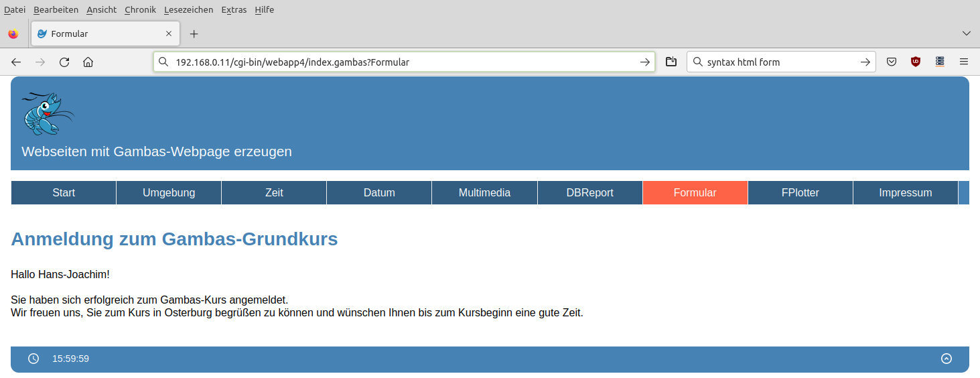980x378 pixels.
Task: Open the Lesezeichen menu
Action: [188, 10]
